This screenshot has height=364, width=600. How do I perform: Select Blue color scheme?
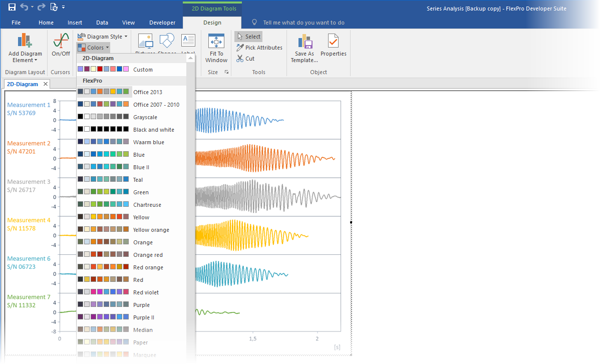pos(132,155)
